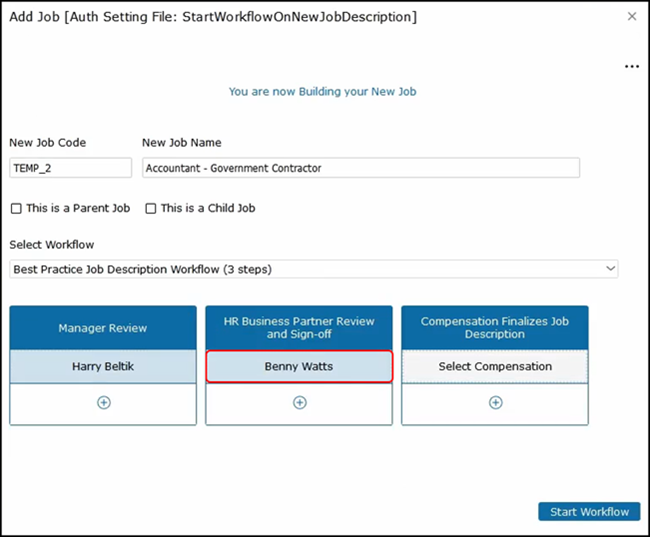Click Compensation Finalizes Job Description header
Screen dimensions: 650x537
click(495, 328)
